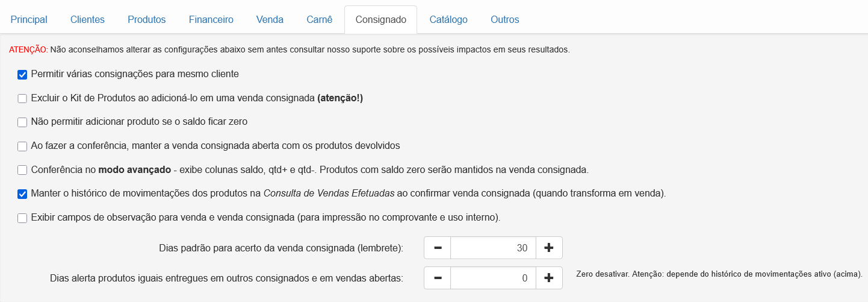Check Não permitir adicionar produto se saldo zero

tap(22, 122)
